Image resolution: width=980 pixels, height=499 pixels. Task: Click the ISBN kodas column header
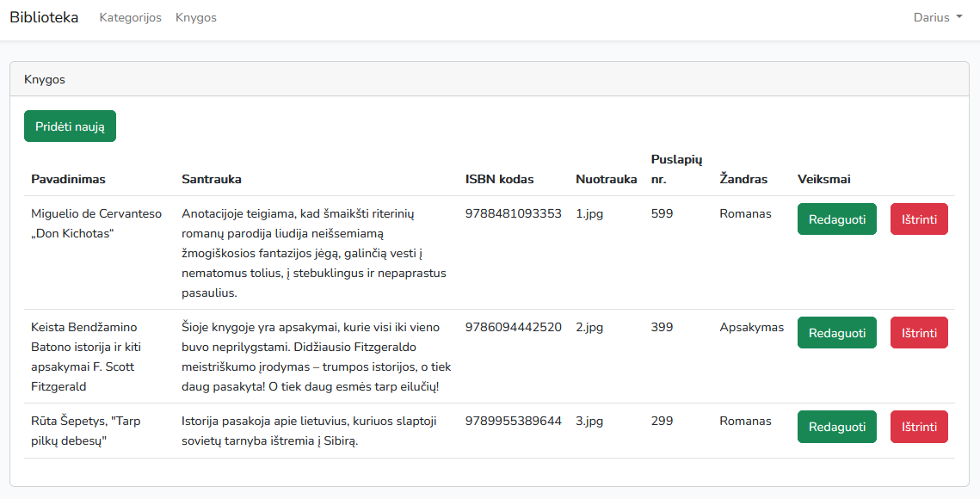click(499, 179)
